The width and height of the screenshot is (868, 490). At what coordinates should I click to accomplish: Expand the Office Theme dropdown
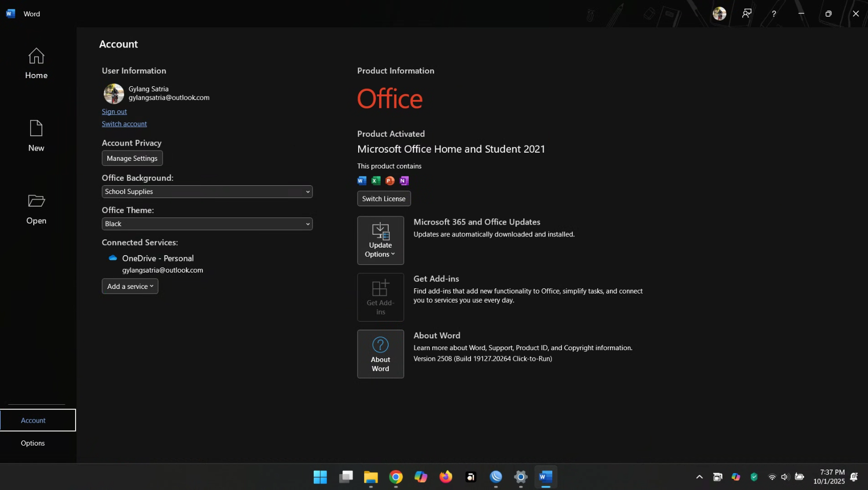coord(207,224)
